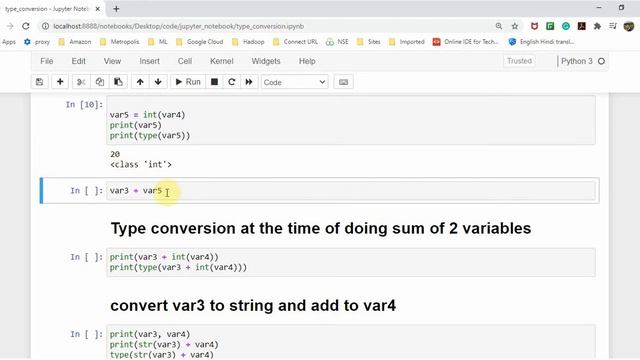This screenshot has width=640, height=360.
Task: Select cell containing print(str(var3) + var4)
Action: click(x=351, y=342)
